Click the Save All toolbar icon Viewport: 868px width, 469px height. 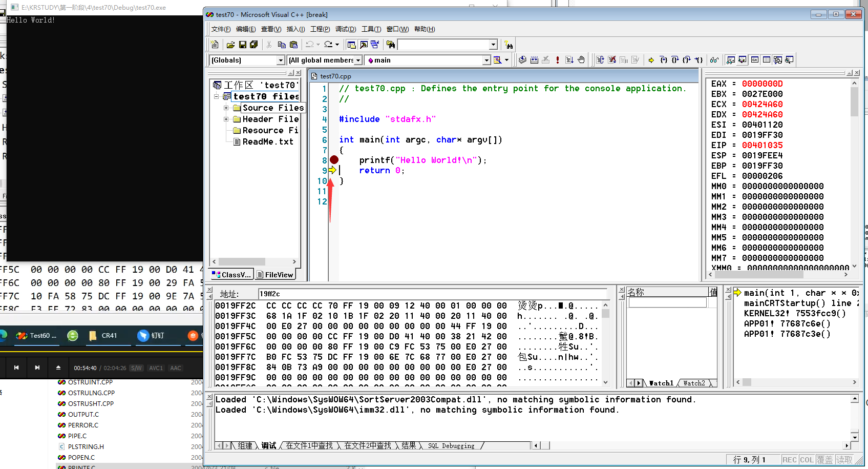[x=253, y=45]
